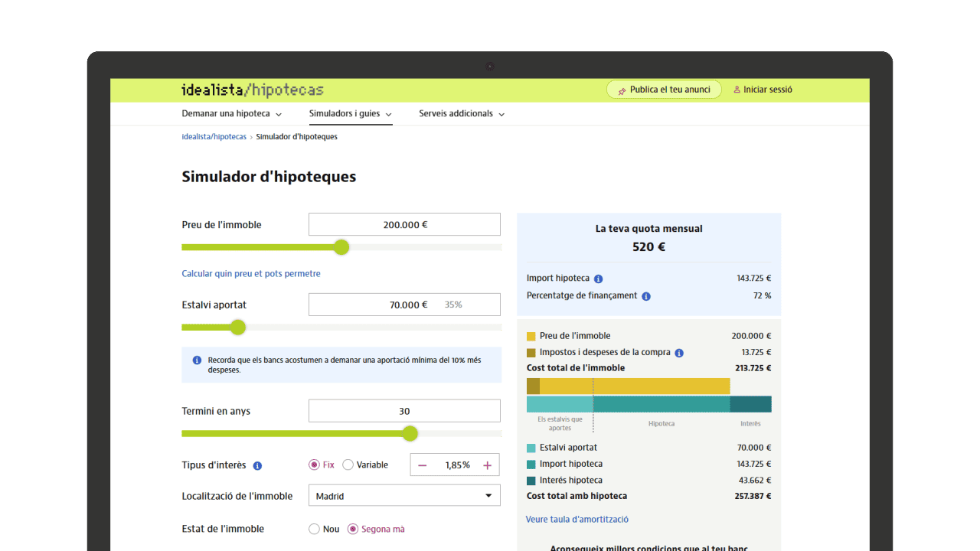Open Calcular quin preu et pots permetre link

tap(251, 274)
